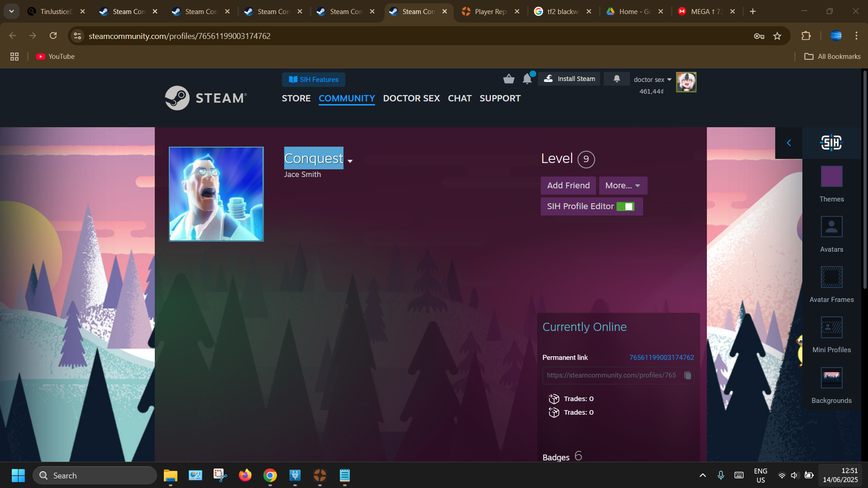
Task: Open the volume speaker tray icon
Action: click(795, 475)
